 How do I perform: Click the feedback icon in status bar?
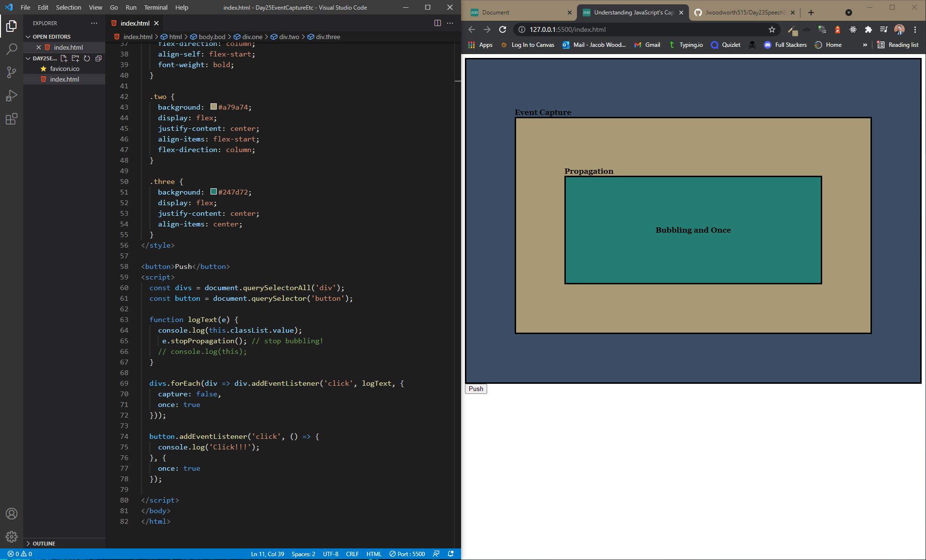436,554
